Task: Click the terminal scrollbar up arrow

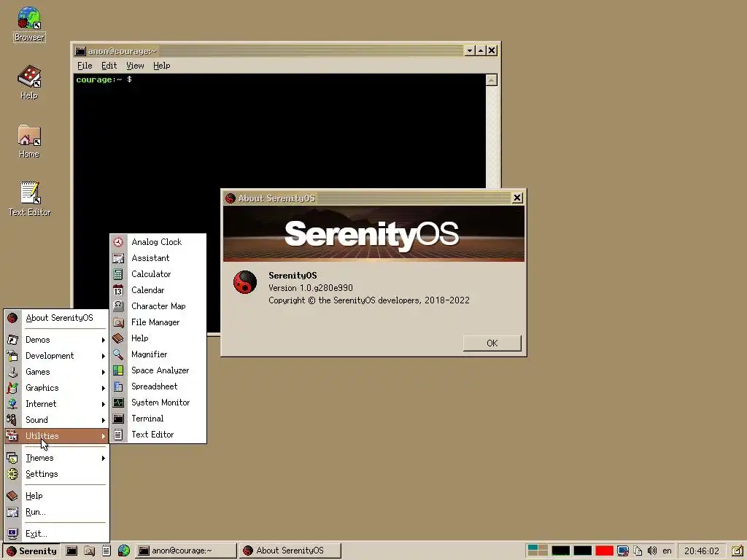Action: point(492,80)
